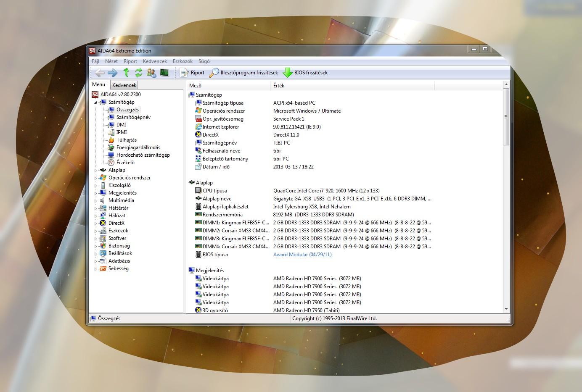
Task: Open the Award Modular BIOS link
Action: (x=302, y=255)
